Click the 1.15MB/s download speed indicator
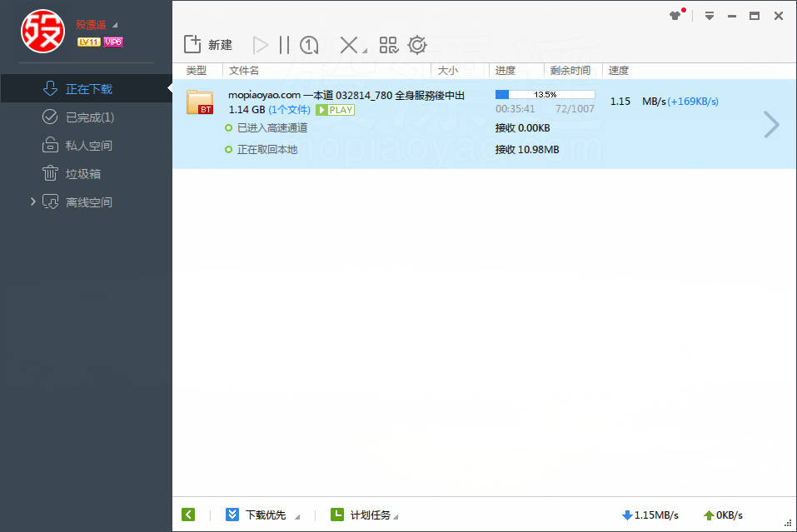Screen dimensions: 797x532 point(650,515)
